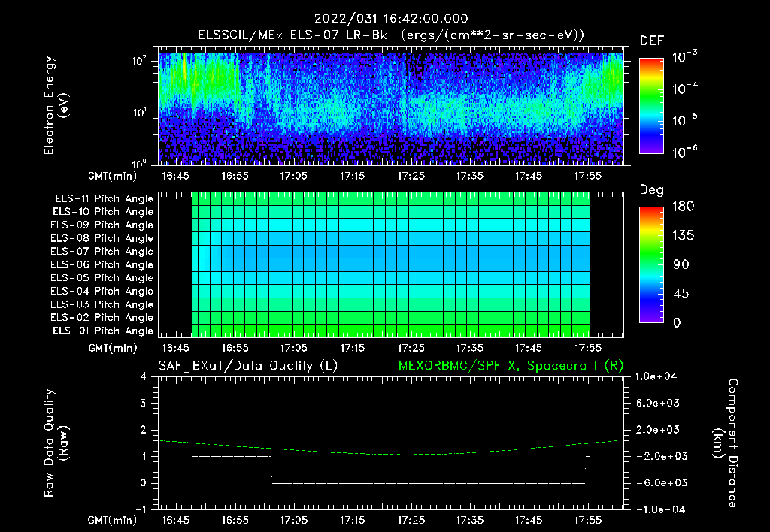Click the 17:15 tick under bottom plot
This screenshot has height=532, width=770.
352,520
